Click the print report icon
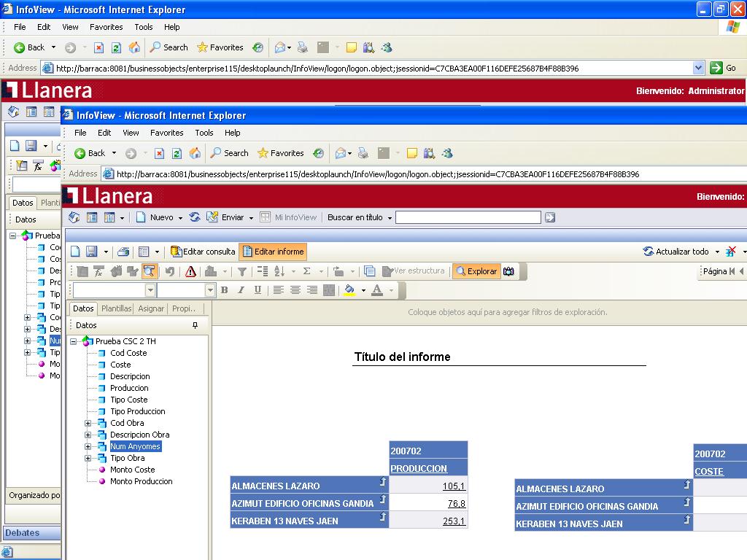The height and width of the screenshot is (560, 747). point(123,250)
